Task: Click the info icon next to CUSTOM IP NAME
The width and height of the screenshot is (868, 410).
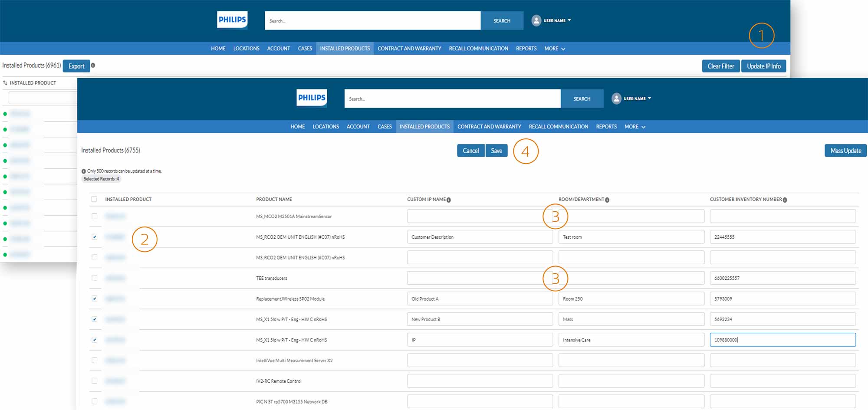Action: tap(449, 200)
